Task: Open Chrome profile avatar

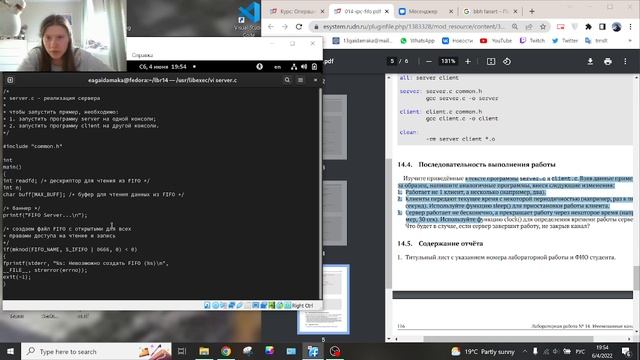Action: tap(616, 27)
